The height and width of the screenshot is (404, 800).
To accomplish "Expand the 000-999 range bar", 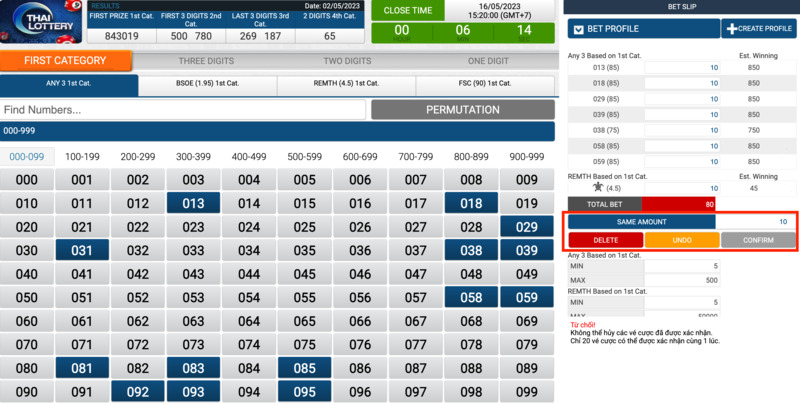I will (x=277, y=131).
